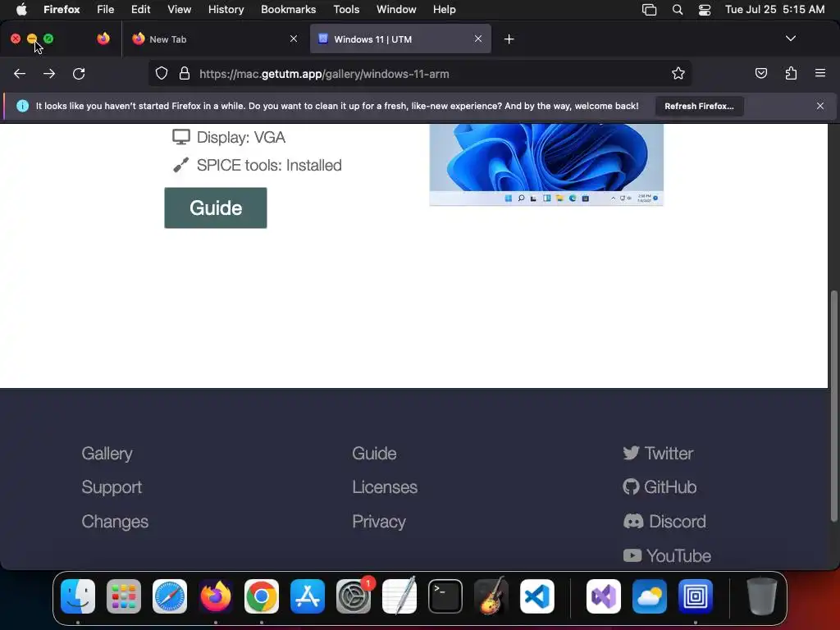Open the Tools menu

pyautogui.click(x=346, y=9)
